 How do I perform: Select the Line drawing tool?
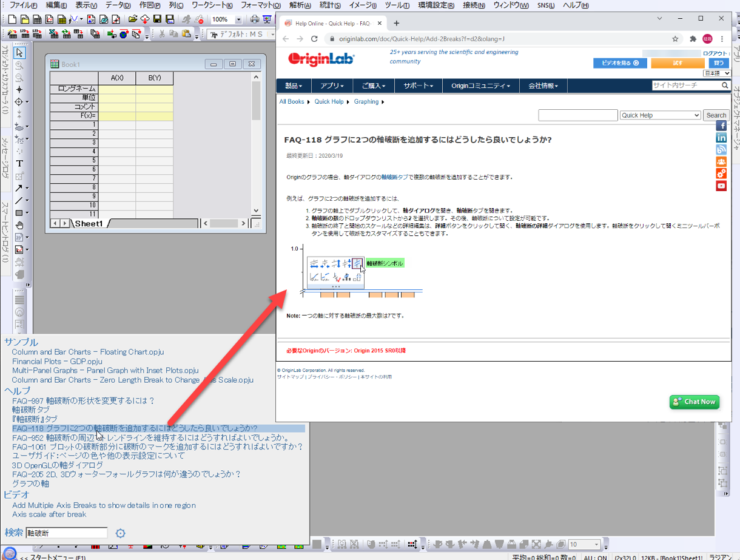tap(19, 200)
